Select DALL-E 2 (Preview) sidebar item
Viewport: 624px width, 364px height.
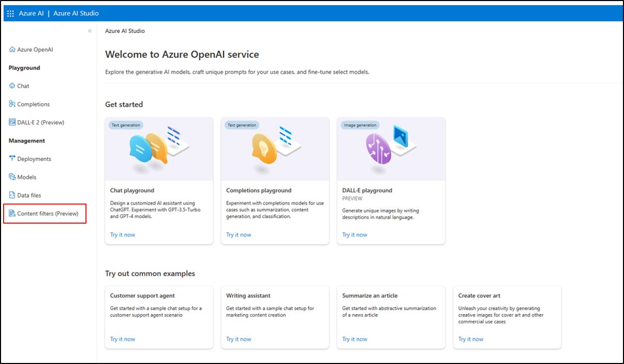pos(37,122)
